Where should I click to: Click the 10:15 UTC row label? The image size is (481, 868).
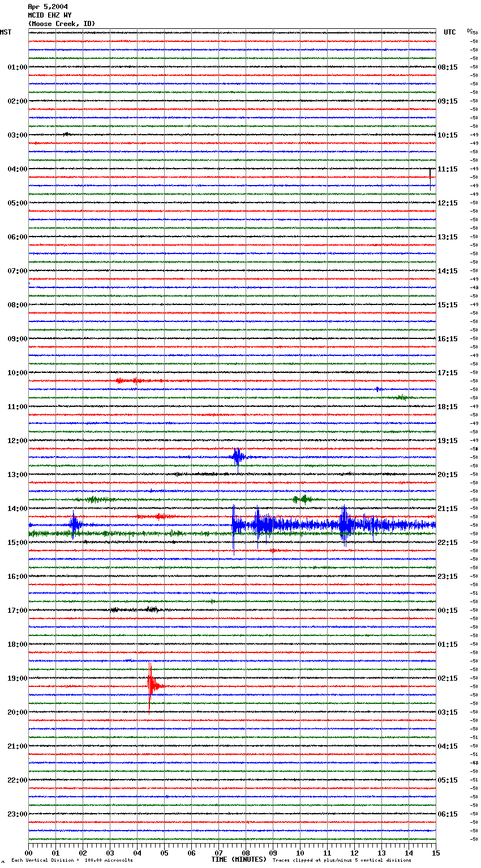pyautogui.click(x=448, y=135)
